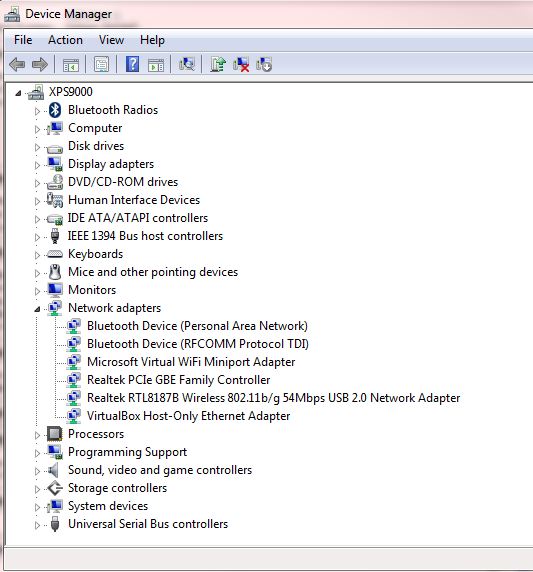Click the blue Help question mark icon

(132, 64)
